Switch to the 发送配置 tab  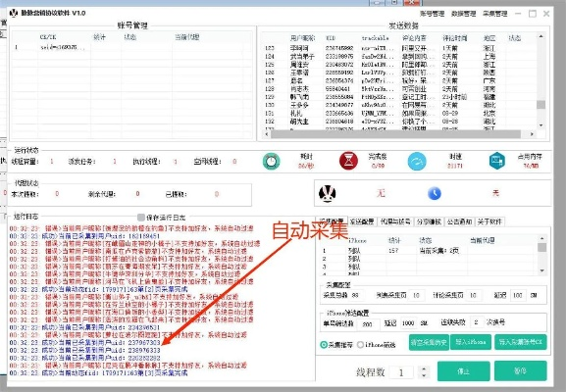(x=362, y=221)
